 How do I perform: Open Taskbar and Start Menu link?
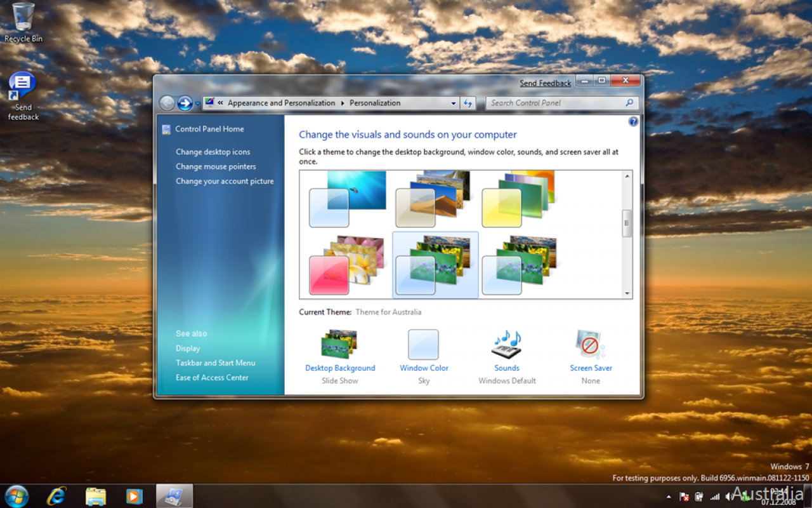216,363
